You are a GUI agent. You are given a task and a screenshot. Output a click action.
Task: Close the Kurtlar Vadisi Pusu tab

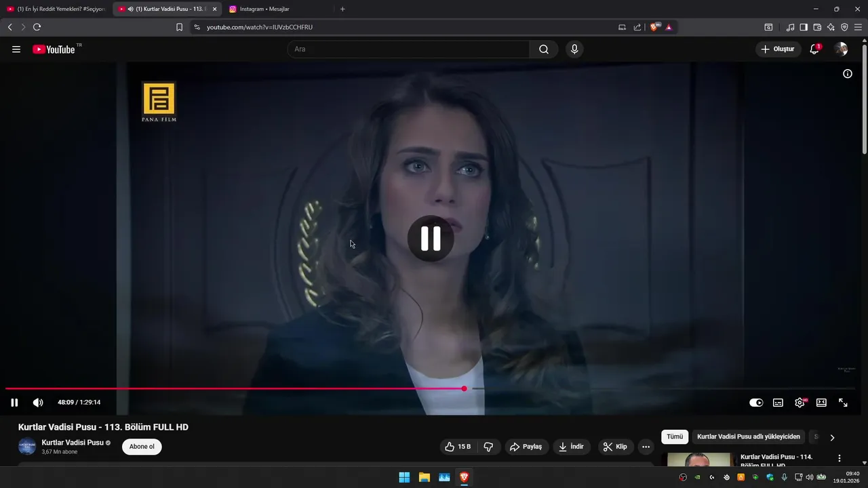214,9
